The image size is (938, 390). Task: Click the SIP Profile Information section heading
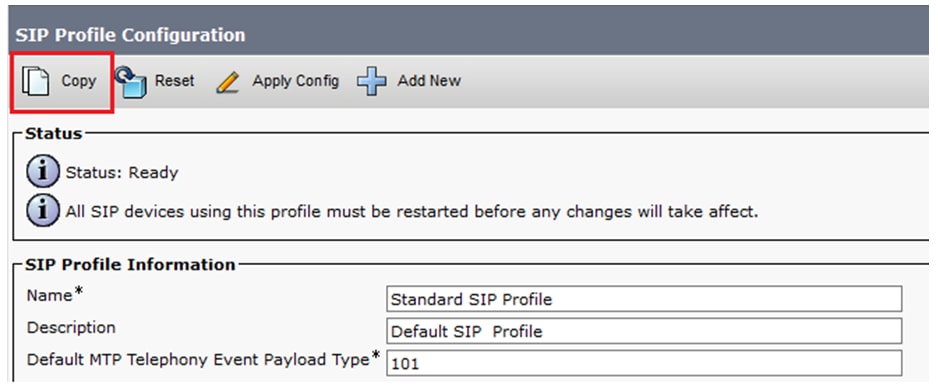point(130,264)
